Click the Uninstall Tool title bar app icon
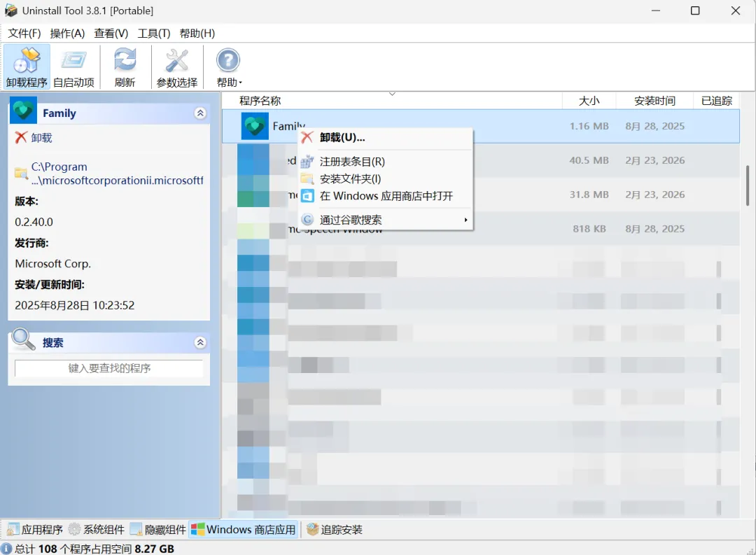Viewport: 756px width, 555px height. 11,10
